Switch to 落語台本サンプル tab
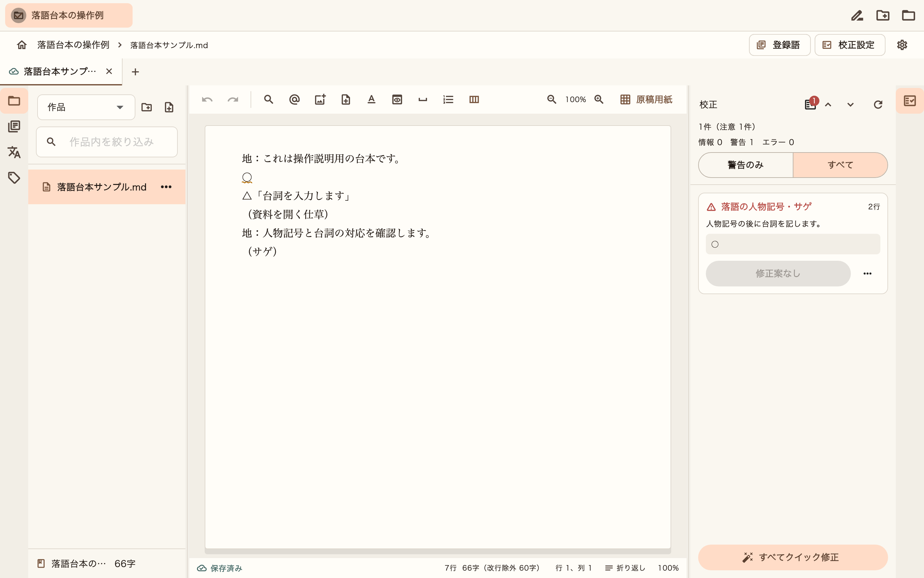The width and height of the screenshot is (924, 578). tap(60, 72)
